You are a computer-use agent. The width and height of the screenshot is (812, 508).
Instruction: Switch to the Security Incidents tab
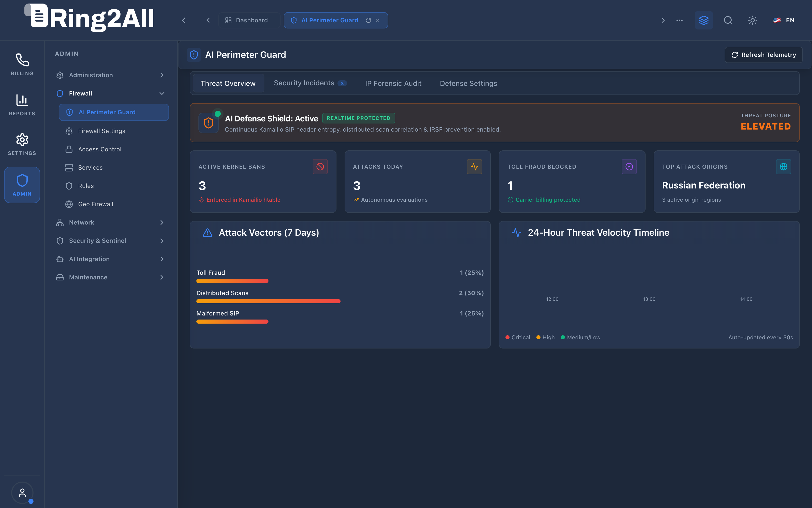310,83
